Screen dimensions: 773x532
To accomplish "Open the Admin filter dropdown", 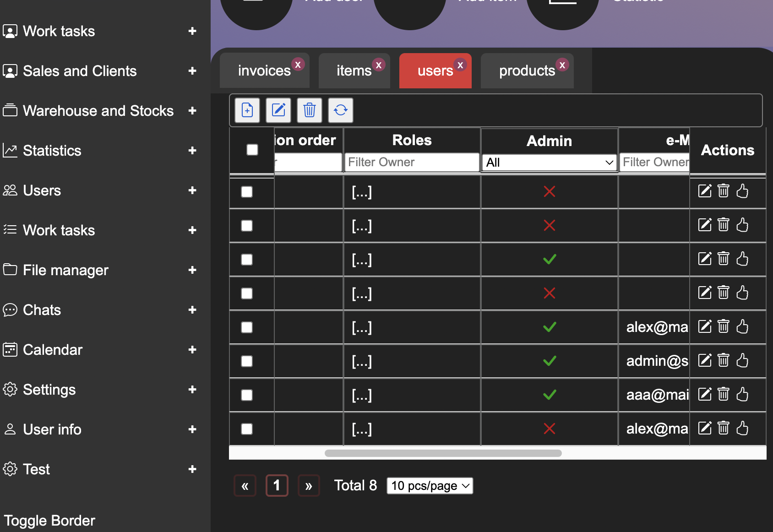I will (549, 163).
